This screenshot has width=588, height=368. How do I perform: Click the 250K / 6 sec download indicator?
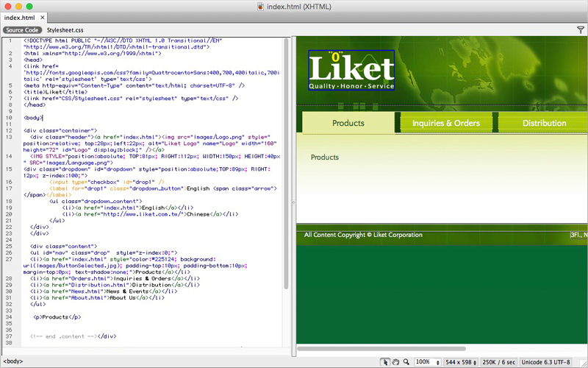[x=500, y=362]
